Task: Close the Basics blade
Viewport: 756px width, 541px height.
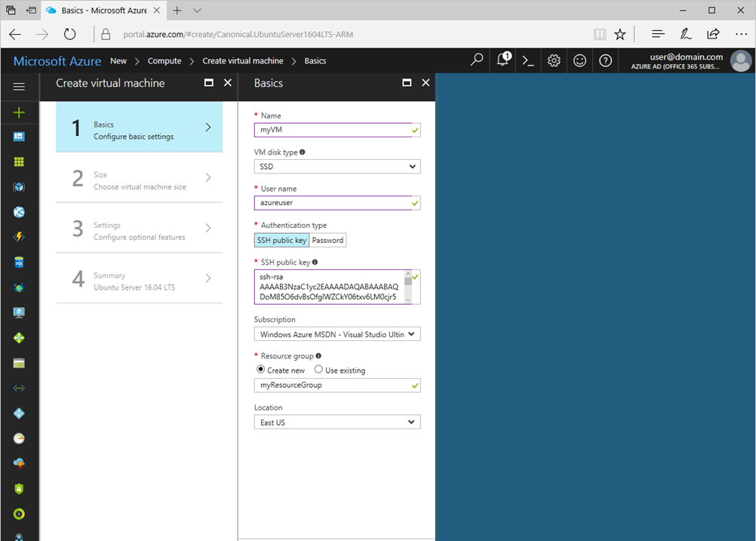Action: pos(426,83)
